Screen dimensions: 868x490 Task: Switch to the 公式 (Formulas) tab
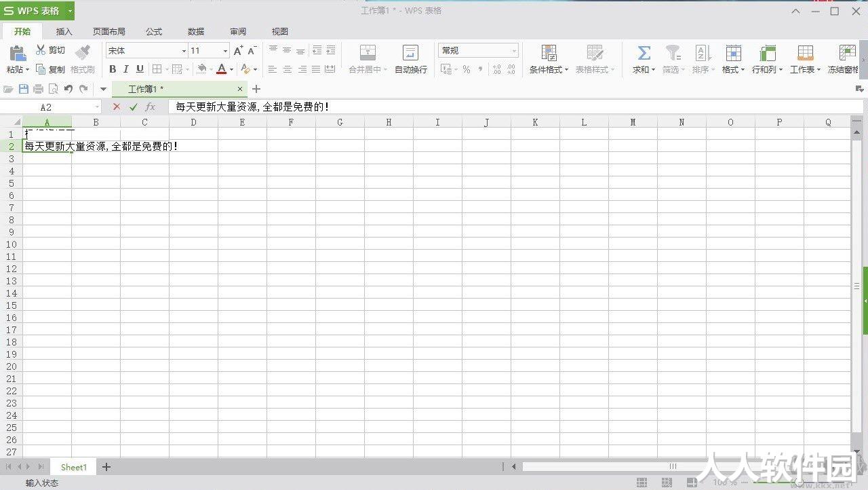tap(154, 31)
